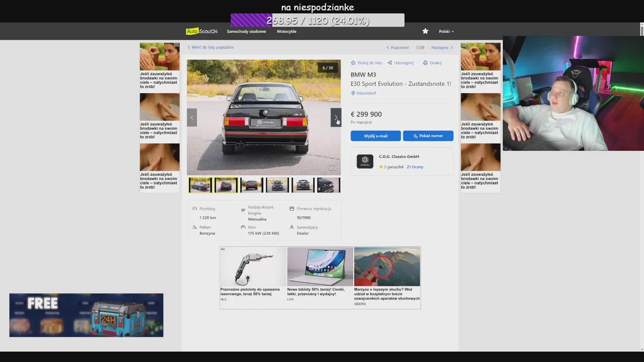Image resolution: width=644 pixels, height=362 pixels.
Task: Go back via Wróć do listy pojazdów
Action: click(x=210, y=47)
